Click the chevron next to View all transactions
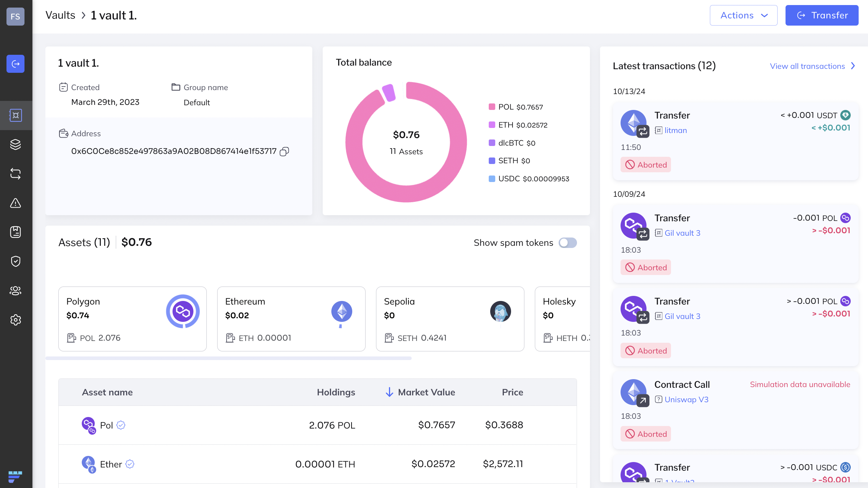 853,66
